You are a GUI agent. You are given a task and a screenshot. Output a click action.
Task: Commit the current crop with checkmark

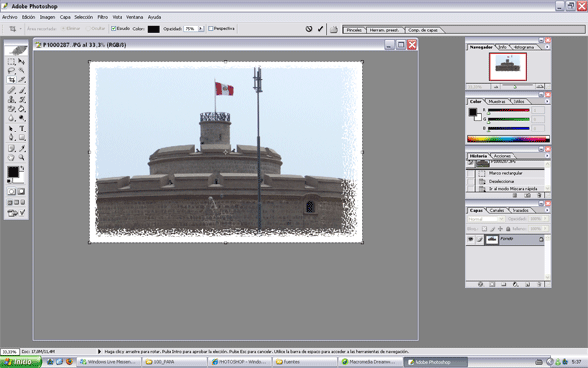(320, 28)
